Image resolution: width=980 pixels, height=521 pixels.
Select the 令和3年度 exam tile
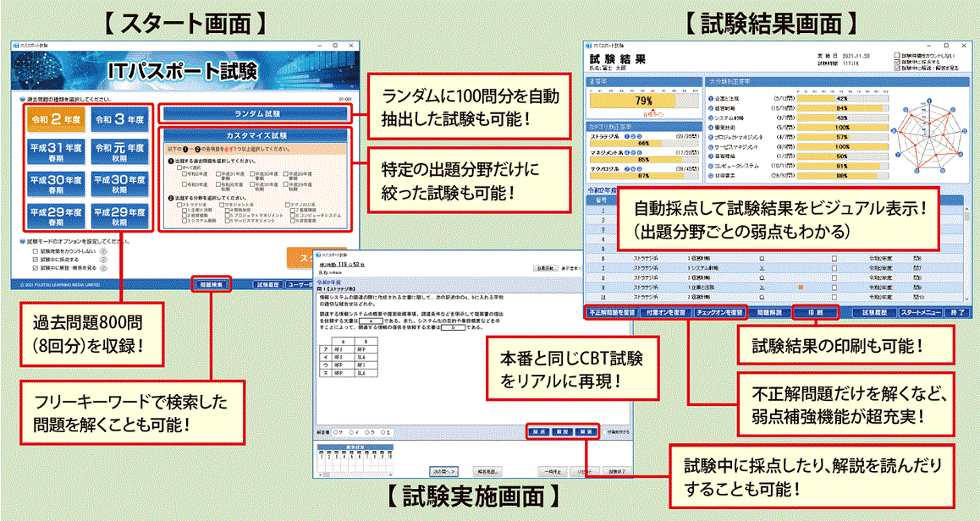(120, 118)
